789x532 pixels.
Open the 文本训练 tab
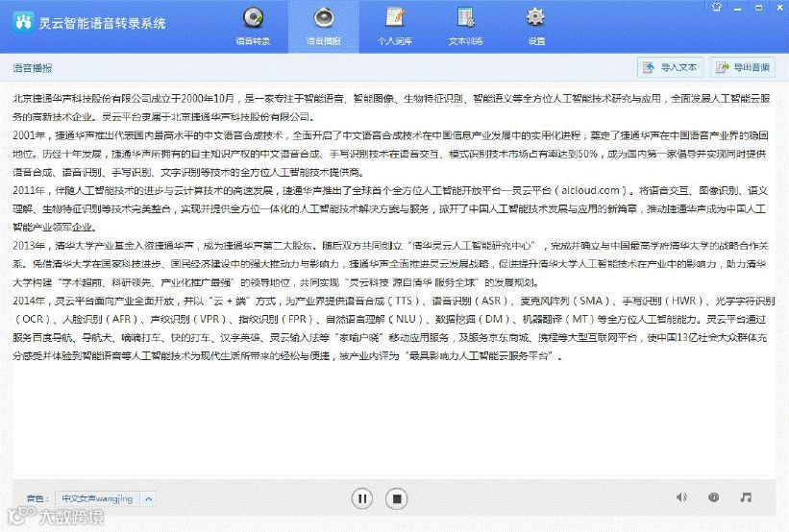click(x=466, y=26)
